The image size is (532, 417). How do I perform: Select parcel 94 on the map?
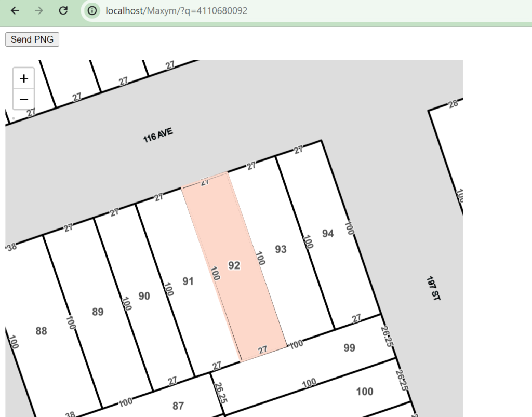pyautogui.click(x=328, y=234)
